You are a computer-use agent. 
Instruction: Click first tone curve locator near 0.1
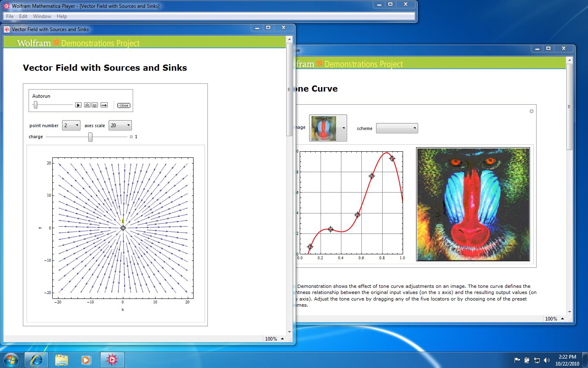310,247
